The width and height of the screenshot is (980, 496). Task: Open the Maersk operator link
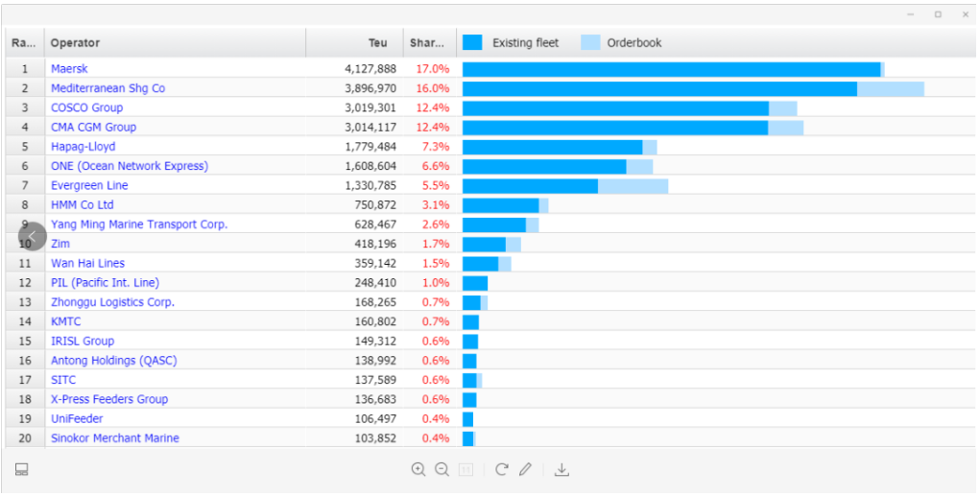69,69
